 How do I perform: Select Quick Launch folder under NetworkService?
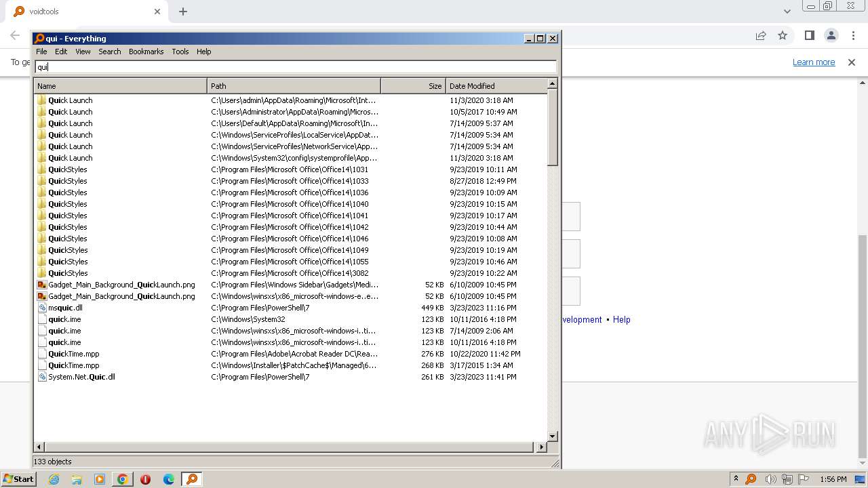coord(70,146)
